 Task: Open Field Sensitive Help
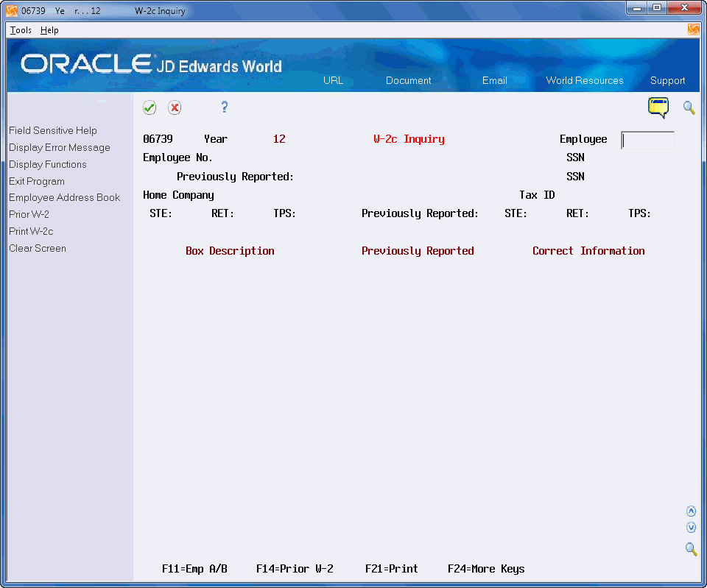coord(52,130)
